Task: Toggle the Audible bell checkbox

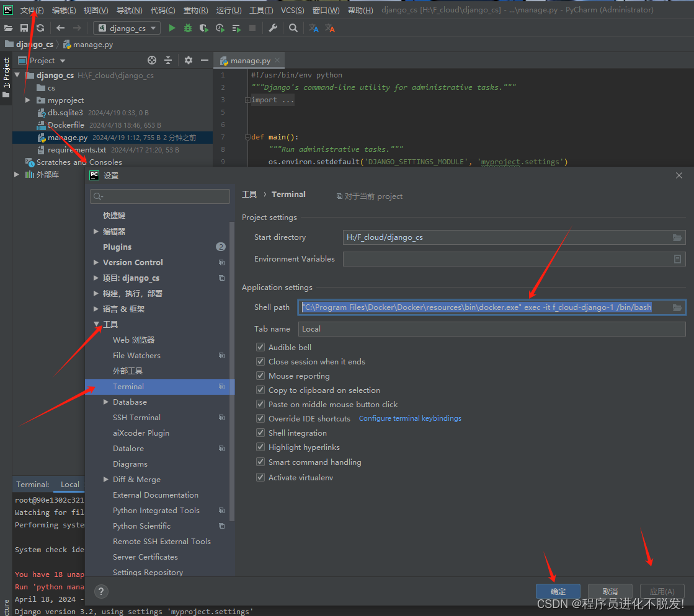Action: tap(260, 347)
